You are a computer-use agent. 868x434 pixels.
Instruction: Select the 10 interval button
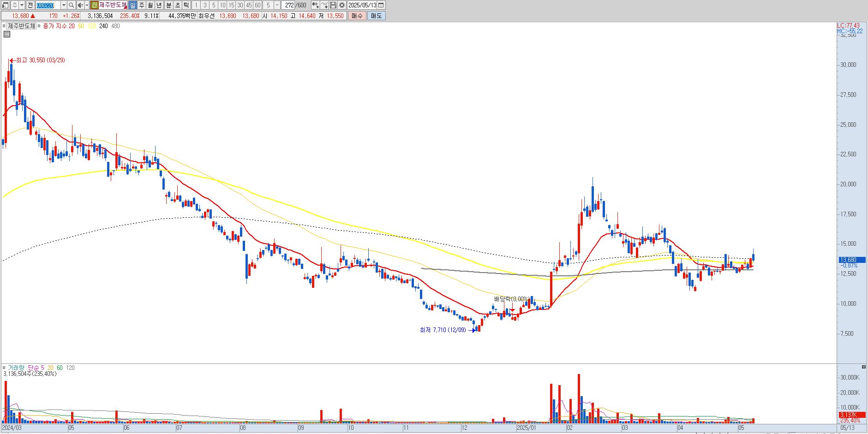[222, 5]
